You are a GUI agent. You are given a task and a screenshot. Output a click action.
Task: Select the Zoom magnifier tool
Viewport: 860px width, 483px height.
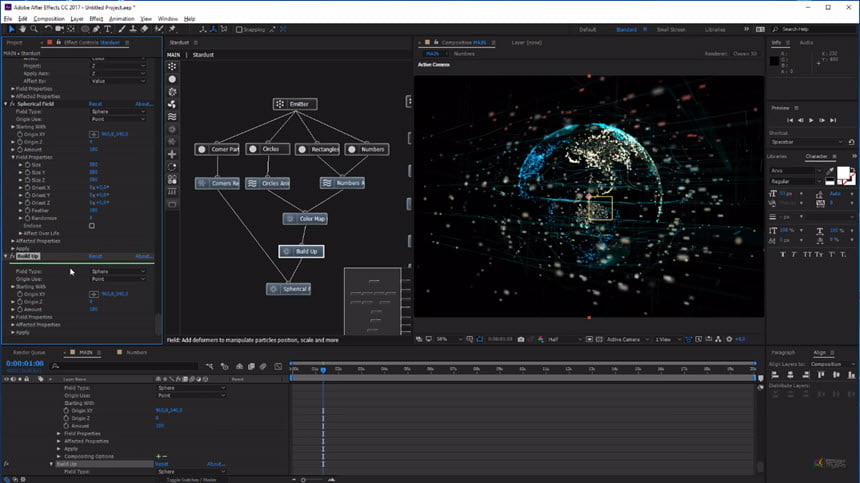click(34, 29)
